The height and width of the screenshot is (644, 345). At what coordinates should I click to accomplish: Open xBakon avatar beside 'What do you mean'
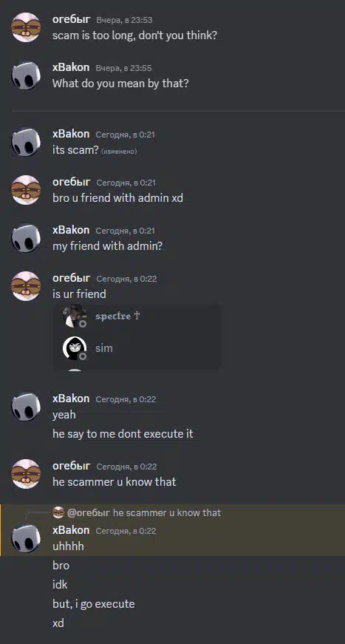(26, 75)
